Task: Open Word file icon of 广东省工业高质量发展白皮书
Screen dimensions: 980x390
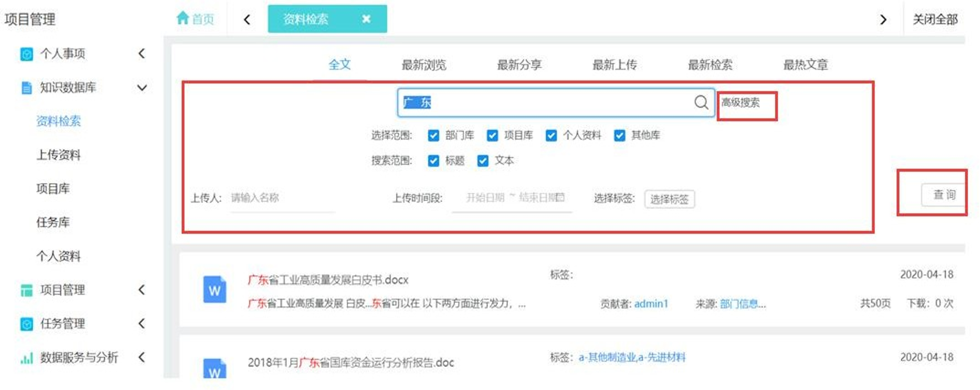Action: (x=215, y=290)
